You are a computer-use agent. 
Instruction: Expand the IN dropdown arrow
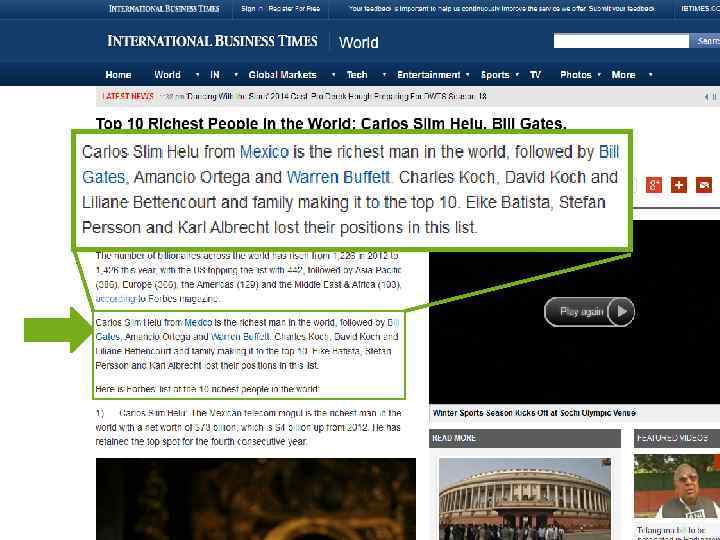click(236, 74)
